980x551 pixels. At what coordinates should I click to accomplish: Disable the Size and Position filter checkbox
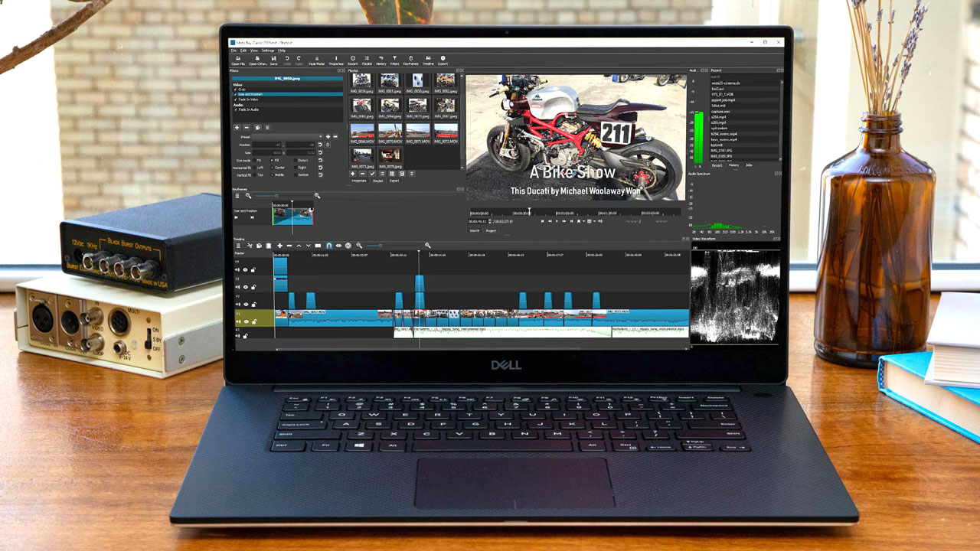pos(235,94)
